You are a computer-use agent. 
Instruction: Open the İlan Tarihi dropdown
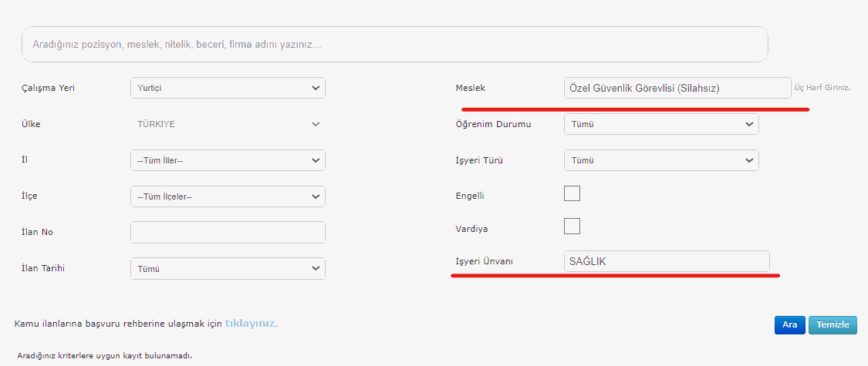[228, 269]
